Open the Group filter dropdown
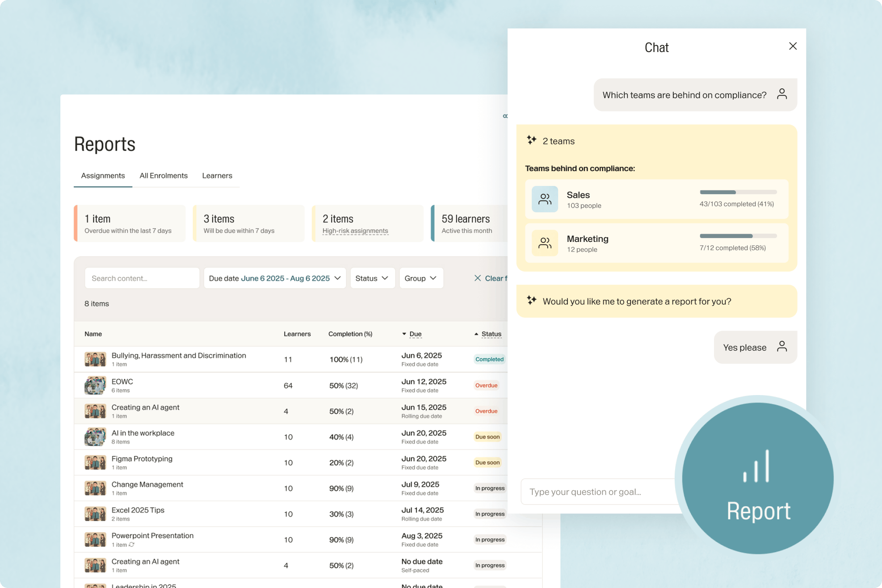 point(421,278)
